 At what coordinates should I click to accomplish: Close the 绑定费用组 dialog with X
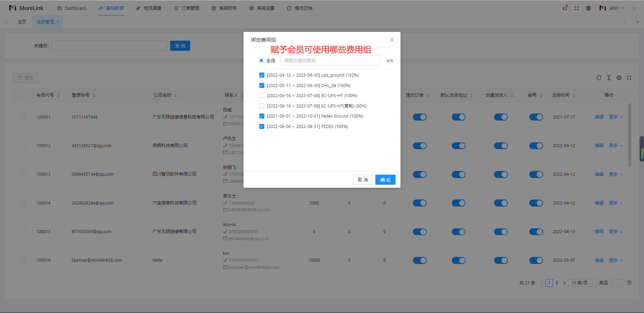pyautogui.click(x=391, y=40)
